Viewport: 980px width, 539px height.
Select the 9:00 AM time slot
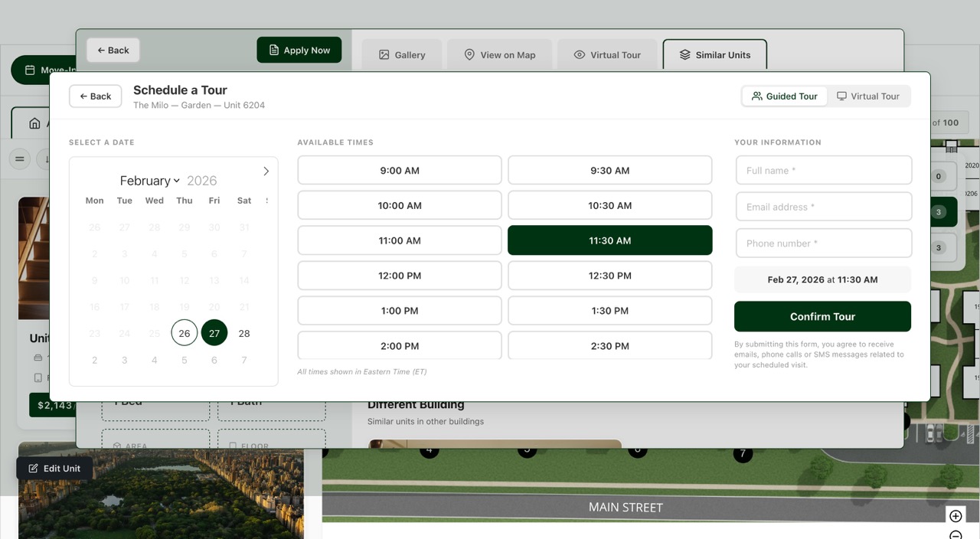pyautogui.click(x=399, y=170)
